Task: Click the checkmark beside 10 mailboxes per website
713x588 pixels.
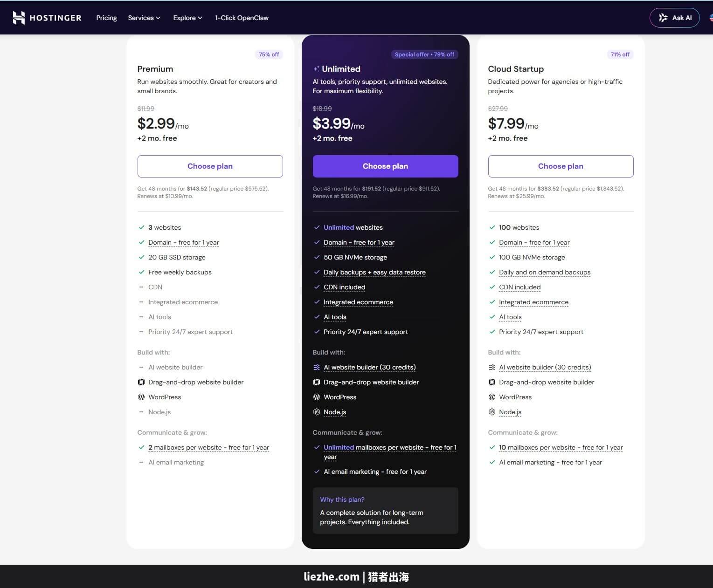Action: coord(492,447)
